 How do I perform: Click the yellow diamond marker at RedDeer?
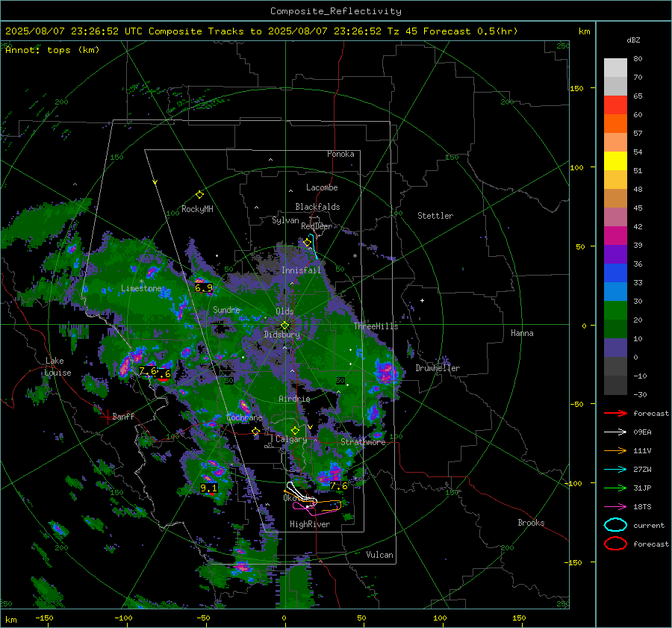pos(307,243)
